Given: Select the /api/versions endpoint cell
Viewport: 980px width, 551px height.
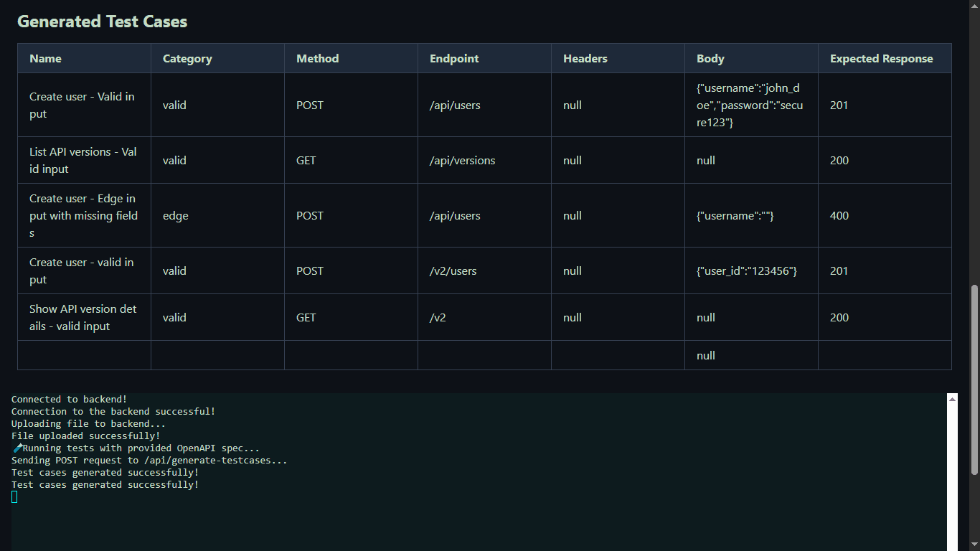Looking at the screenshot, I should point(484,160).
